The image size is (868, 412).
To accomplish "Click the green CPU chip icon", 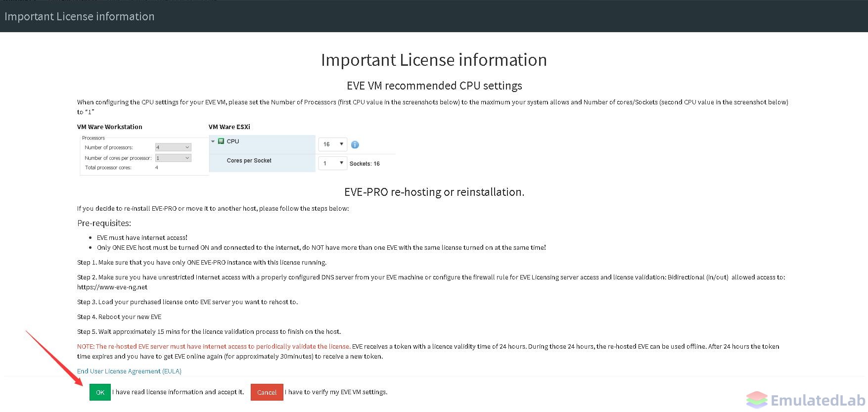I will coord(221,141).
